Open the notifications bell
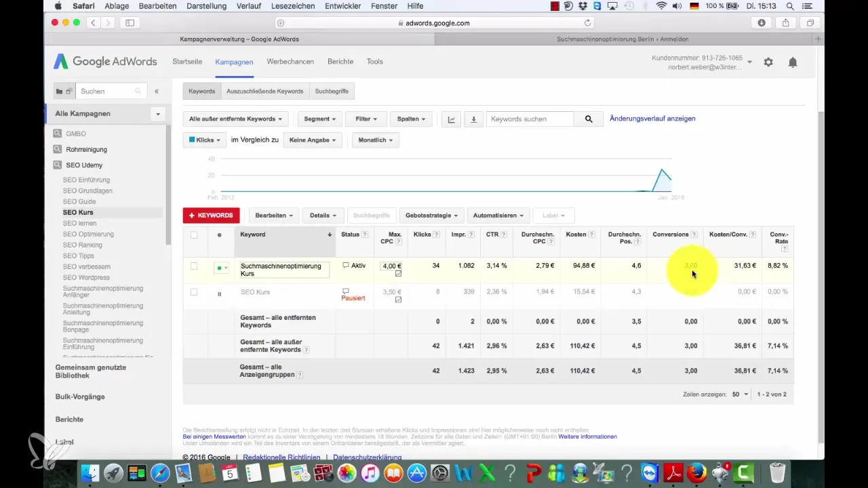This screenshot has height=488, width=868. coord(793,62)
